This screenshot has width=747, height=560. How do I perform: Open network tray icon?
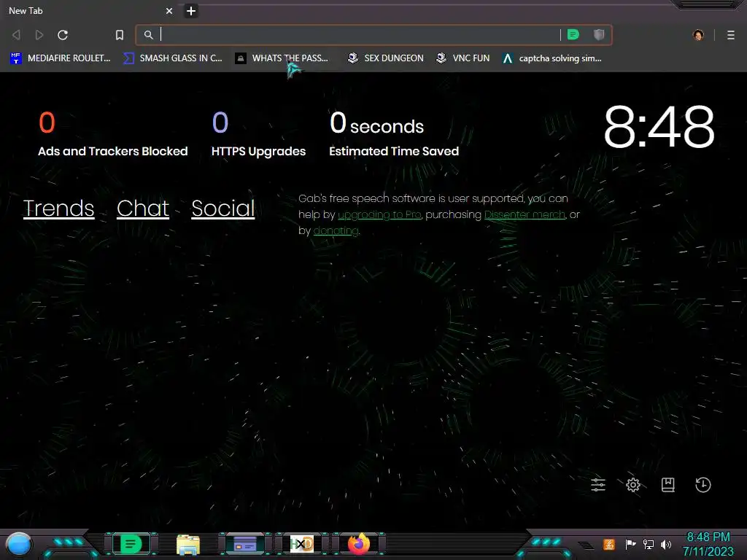coord(648,544)
